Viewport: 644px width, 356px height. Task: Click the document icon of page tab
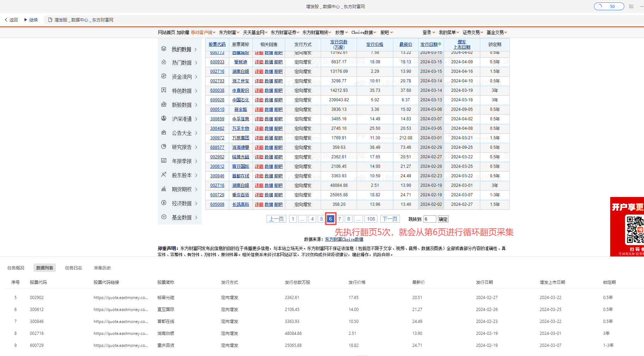50,20
